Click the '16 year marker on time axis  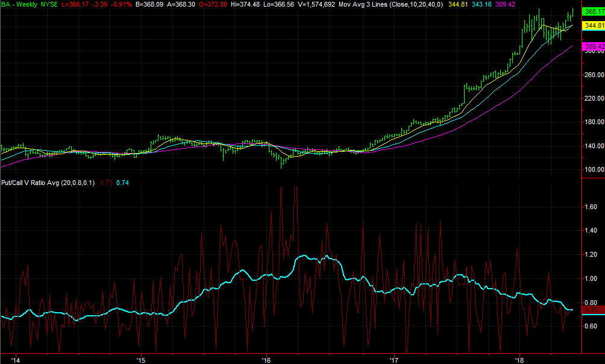click(266, 360)
